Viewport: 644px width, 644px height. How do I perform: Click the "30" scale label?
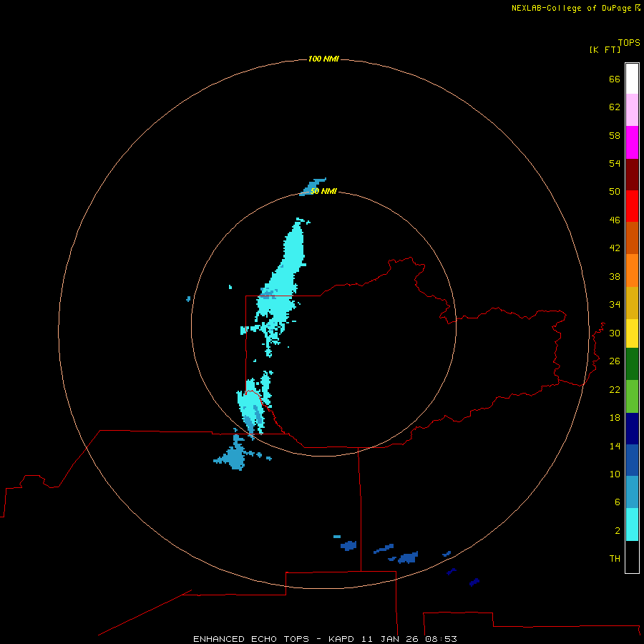pos(615,333)
